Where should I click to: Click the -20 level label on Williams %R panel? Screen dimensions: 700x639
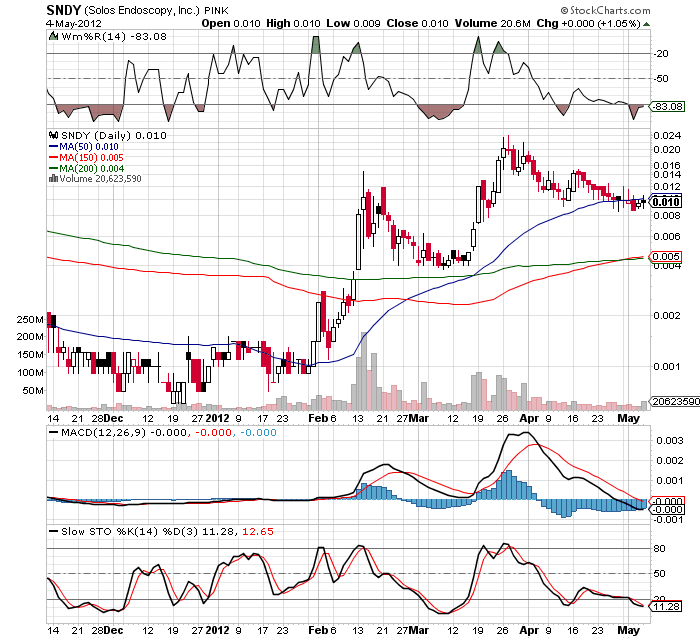click(661, 54)
